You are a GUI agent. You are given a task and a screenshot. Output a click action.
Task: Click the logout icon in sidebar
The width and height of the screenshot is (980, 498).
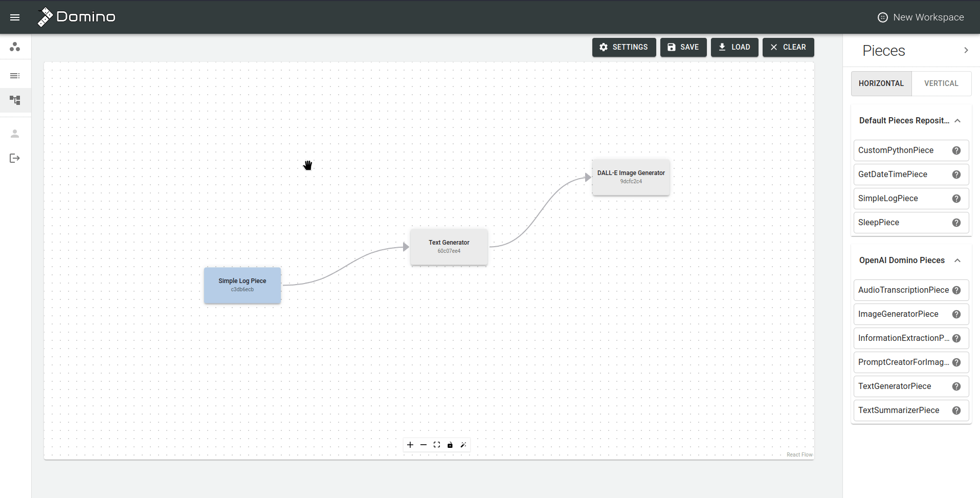coord(15,158)
